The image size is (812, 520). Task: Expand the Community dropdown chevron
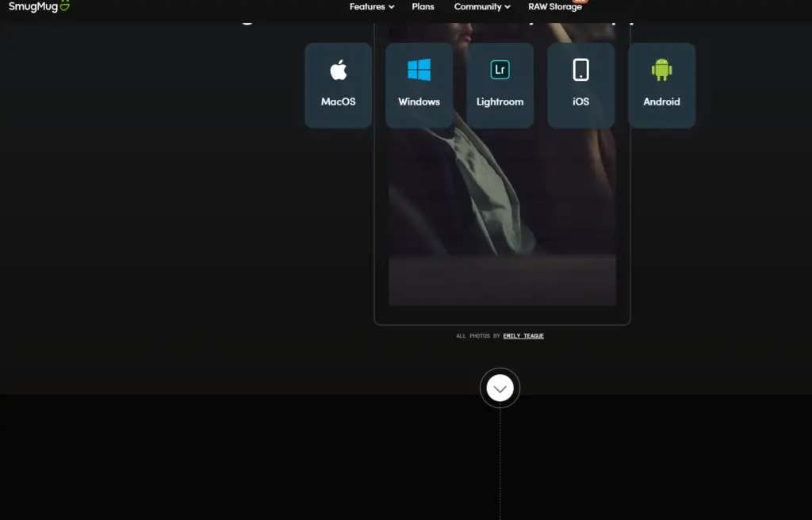tap(507, 7)
